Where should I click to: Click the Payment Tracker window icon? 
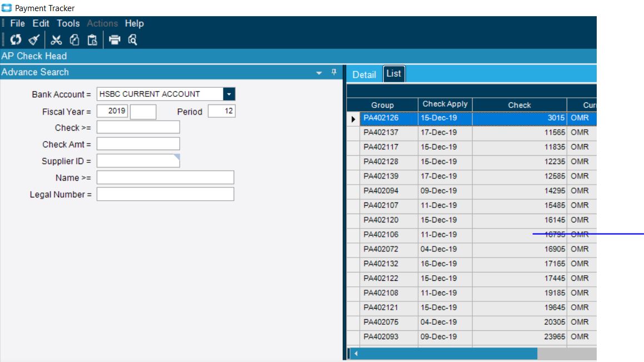[x=7, y=8]
